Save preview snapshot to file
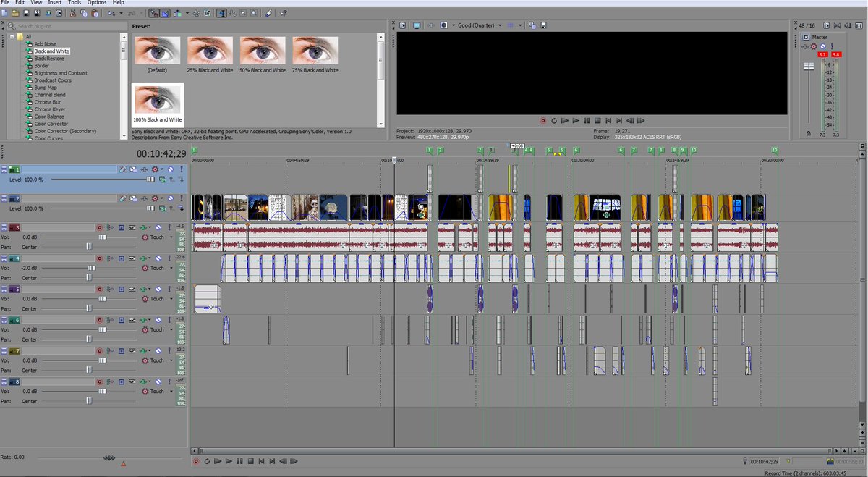The image size is (868, 477). pos(543,25)
